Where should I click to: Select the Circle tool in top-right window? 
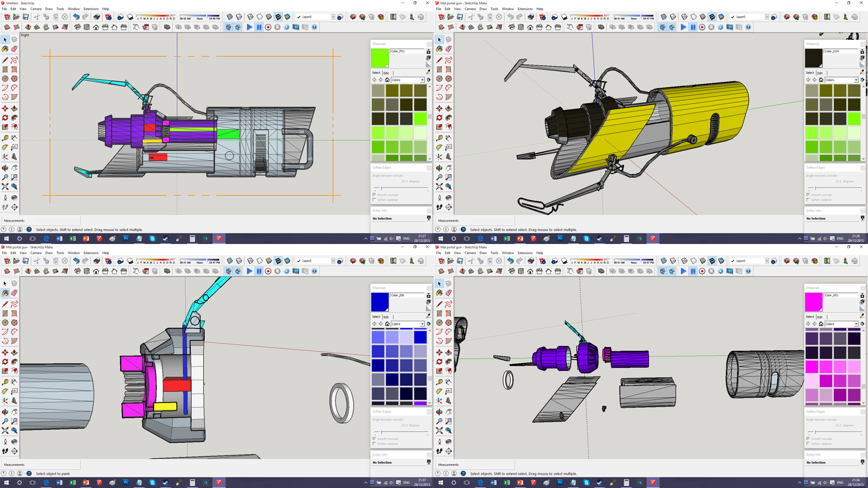[x=439, y=79]
